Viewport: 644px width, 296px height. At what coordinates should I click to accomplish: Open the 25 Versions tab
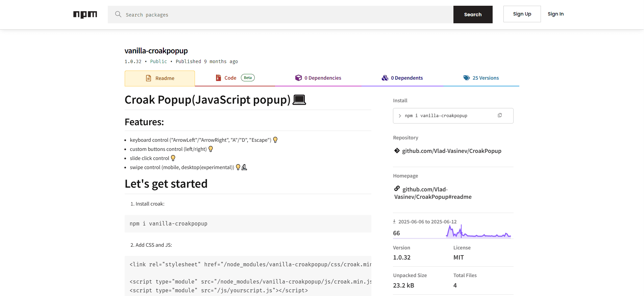pos(485,78)
